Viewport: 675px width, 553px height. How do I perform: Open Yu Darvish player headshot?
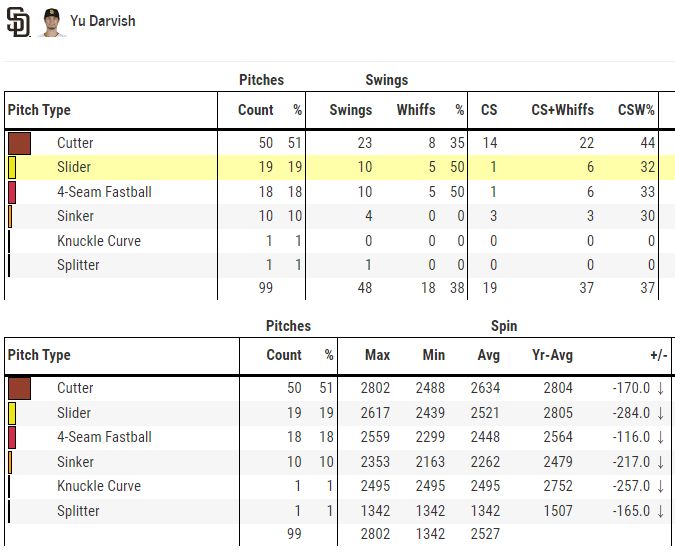coord(52,22)
